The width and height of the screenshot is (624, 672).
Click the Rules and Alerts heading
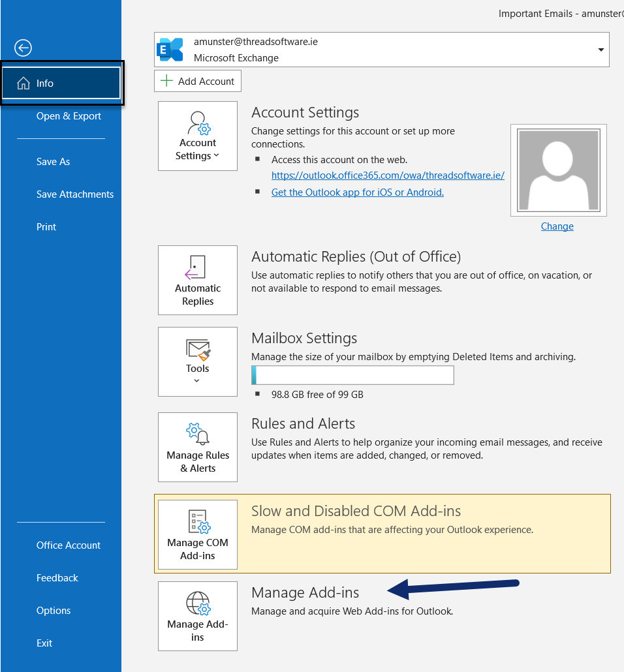(304, 423)
